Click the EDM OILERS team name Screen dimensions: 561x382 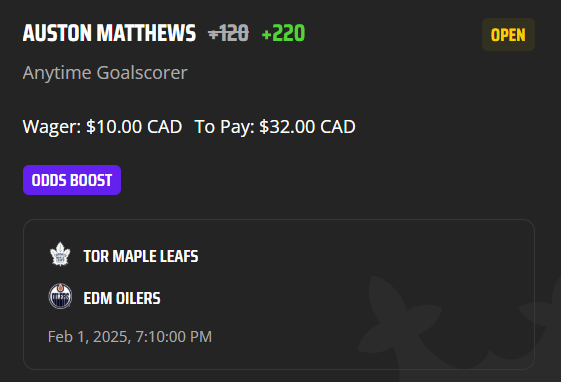pos(122,298)
